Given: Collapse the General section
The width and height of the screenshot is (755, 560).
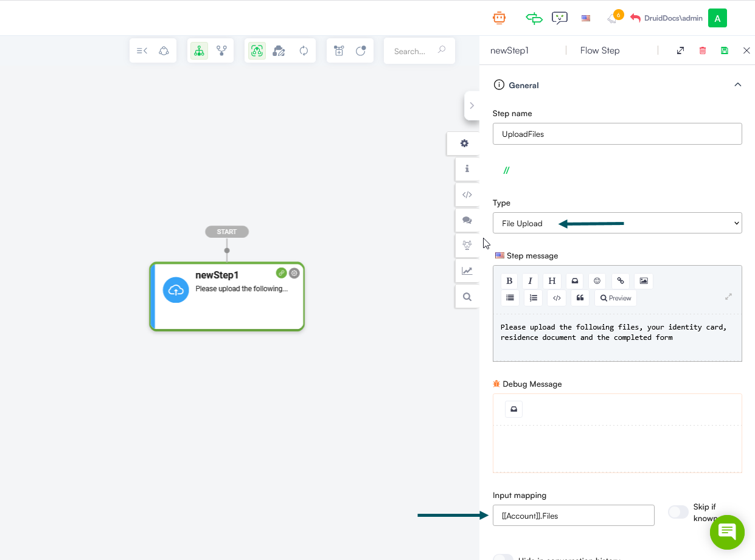Looking at the screenshot, I should coord(737,85).
